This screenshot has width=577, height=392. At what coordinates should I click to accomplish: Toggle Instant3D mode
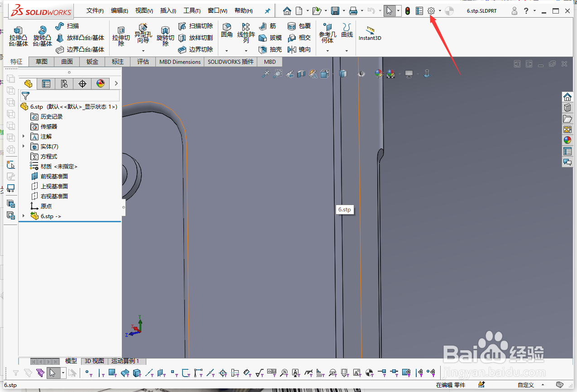point(370,33)
